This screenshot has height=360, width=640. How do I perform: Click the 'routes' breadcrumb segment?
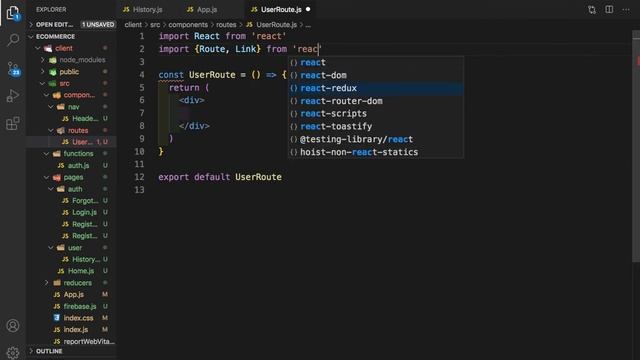point(226,25)
